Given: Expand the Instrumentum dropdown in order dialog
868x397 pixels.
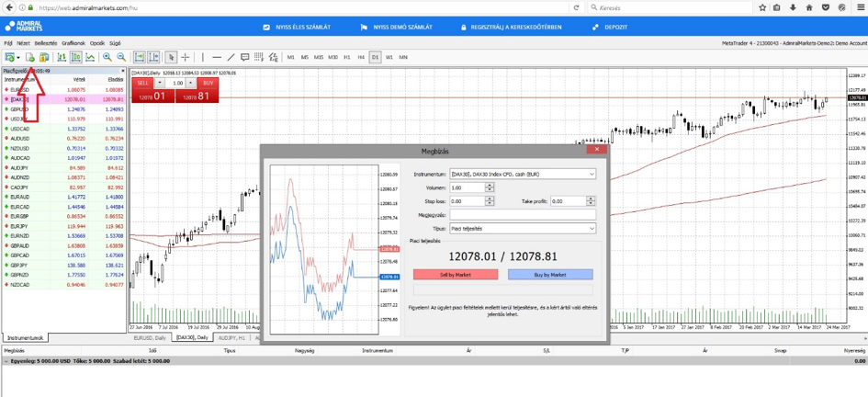Looking at the screenshot, I should pos(592,174).
